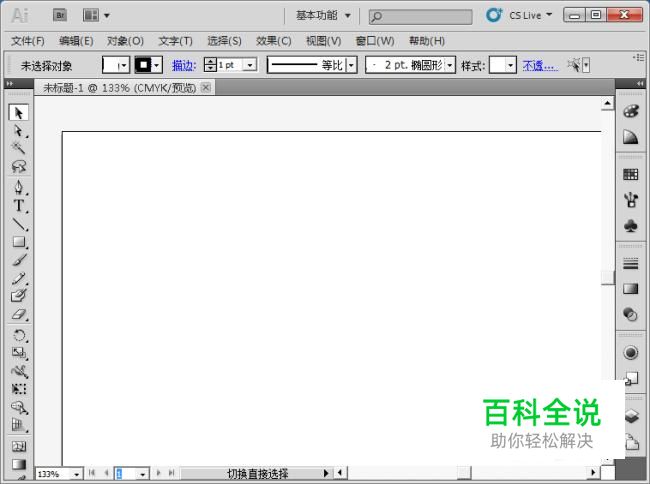Open the 133% zoom level dropdown
Screen dimensions: 650x484
77,474
